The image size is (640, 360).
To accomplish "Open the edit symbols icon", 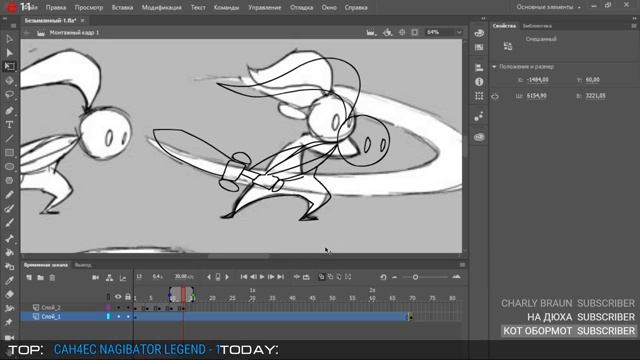I will [x=387, y=32].
